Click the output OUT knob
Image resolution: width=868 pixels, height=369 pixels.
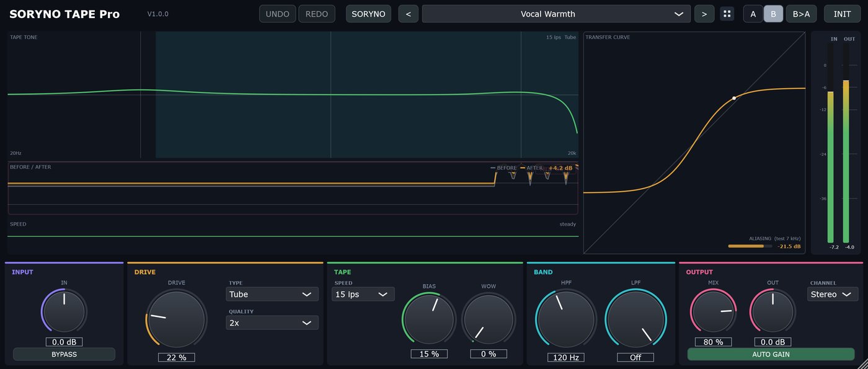point(773,311)
